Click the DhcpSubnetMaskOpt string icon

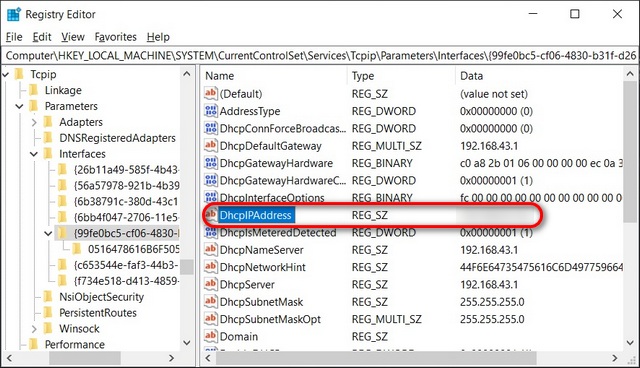211,319
